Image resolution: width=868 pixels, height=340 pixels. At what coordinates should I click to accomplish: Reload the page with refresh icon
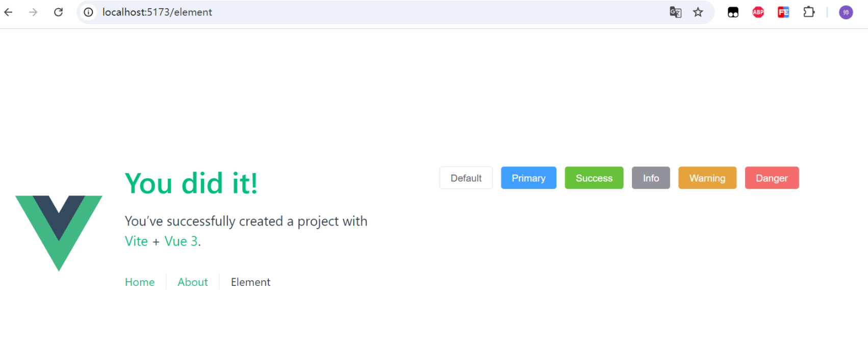59,12
